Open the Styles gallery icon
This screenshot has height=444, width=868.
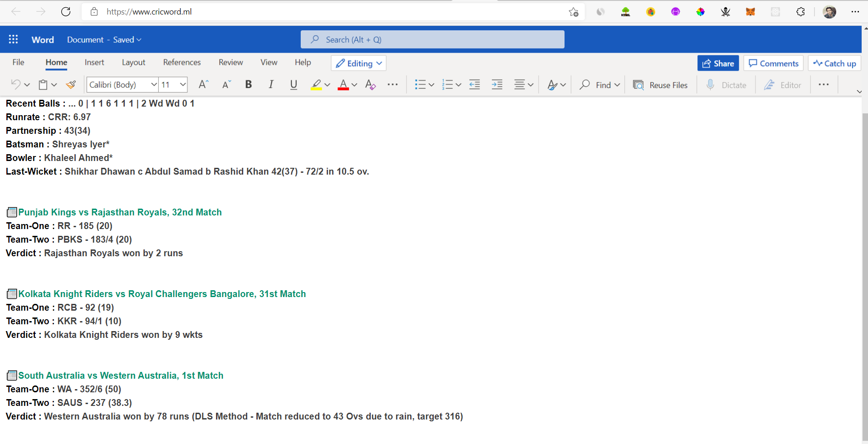552,85
